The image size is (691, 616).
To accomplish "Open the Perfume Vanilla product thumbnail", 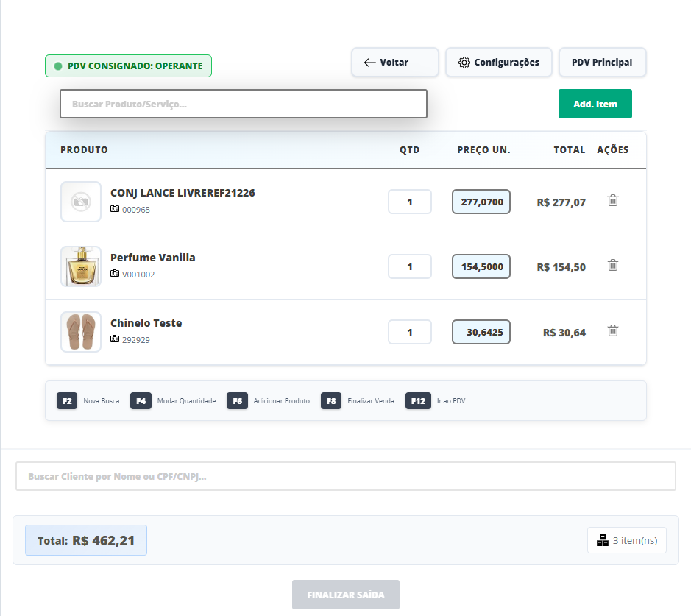I will [81, 266].
